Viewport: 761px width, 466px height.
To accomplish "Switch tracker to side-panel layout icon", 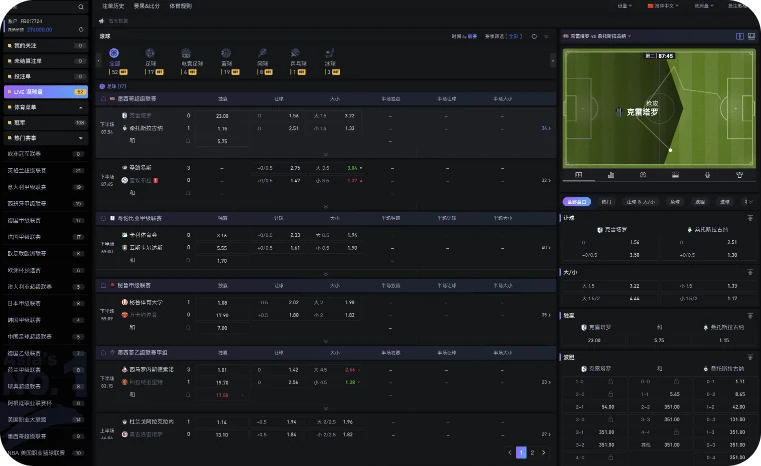I will (740, 36).
